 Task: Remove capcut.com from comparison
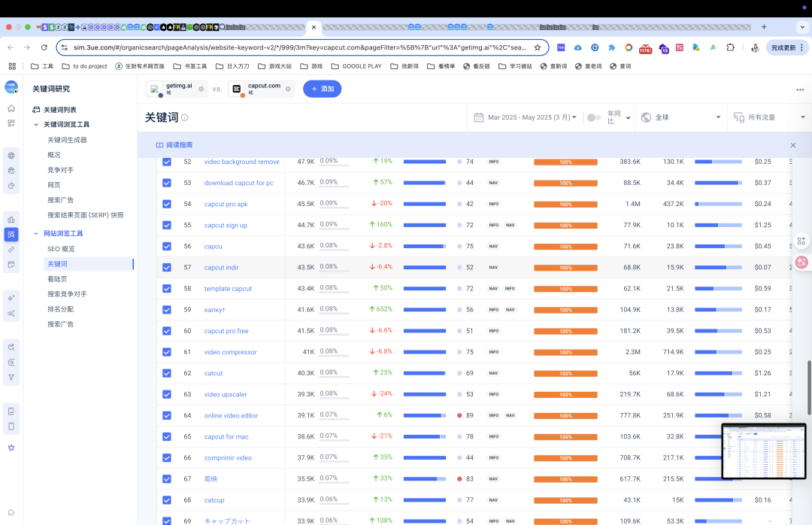tap(288, 90)
